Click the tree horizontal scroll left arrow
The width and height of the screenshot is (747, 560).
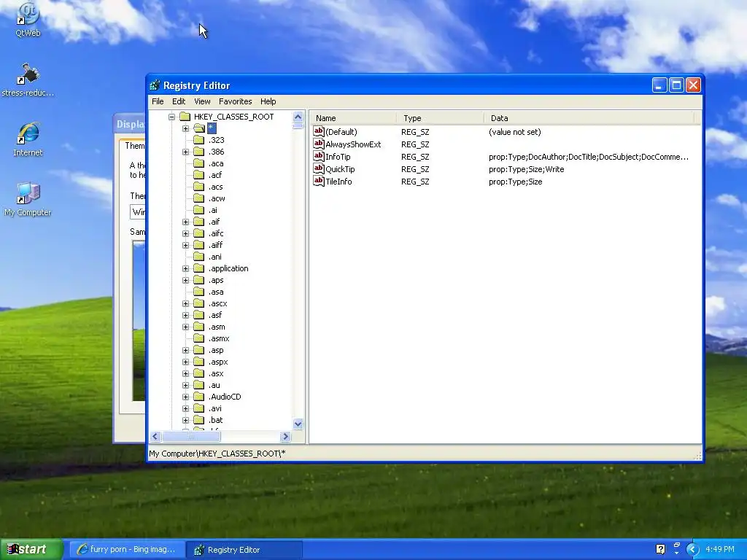coord(155,436)
